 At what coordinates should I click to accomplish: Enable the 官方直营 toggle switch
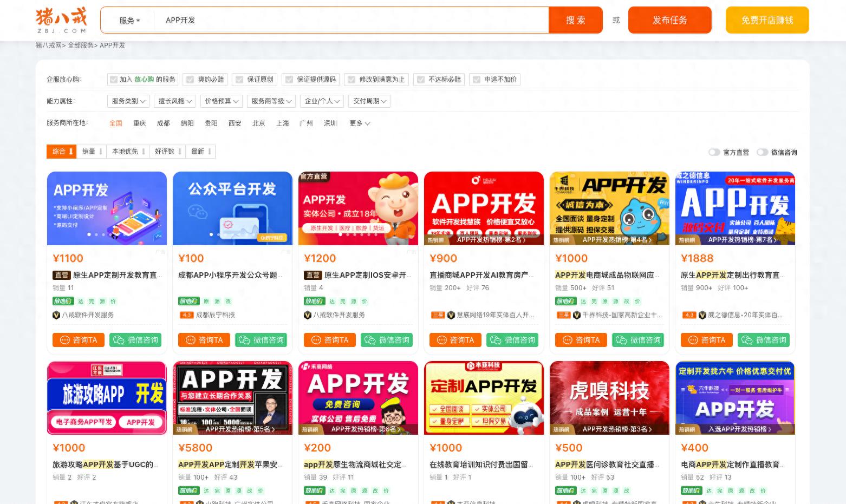[714, 152]
